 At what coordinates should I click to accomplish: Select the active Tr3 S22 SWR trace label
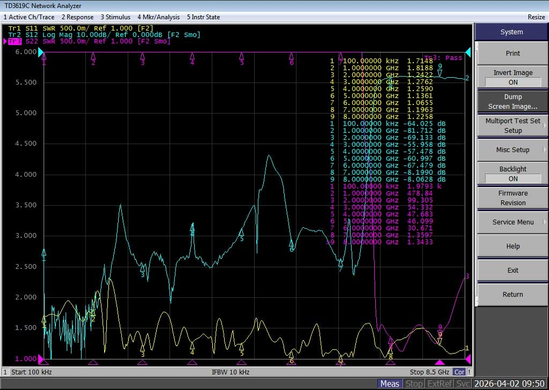[x=88, y=41]
